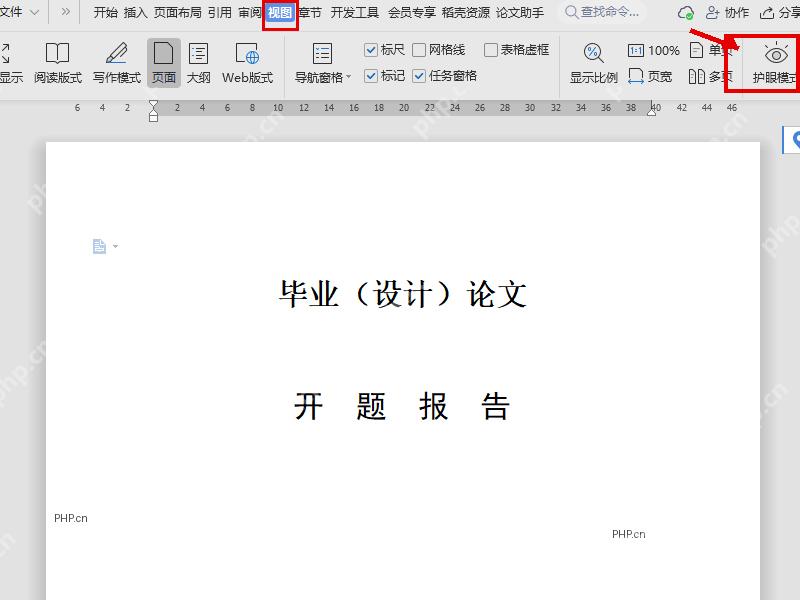This screenshot has height=600, width=800.
Task: Open the Zoom ratio (显示比例) dialog
Action: coord(593,63)
